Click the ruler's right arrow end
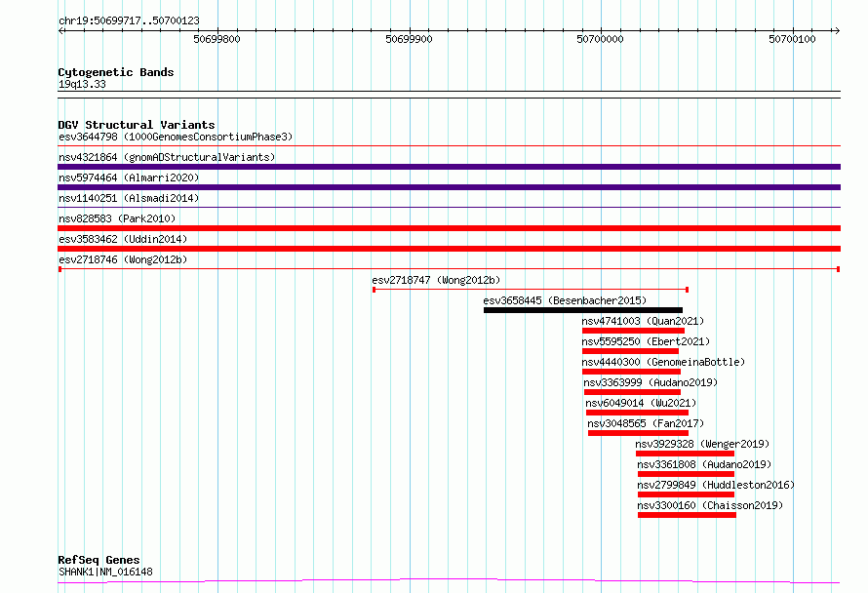The image size is (868, 593). click(837, 31)
